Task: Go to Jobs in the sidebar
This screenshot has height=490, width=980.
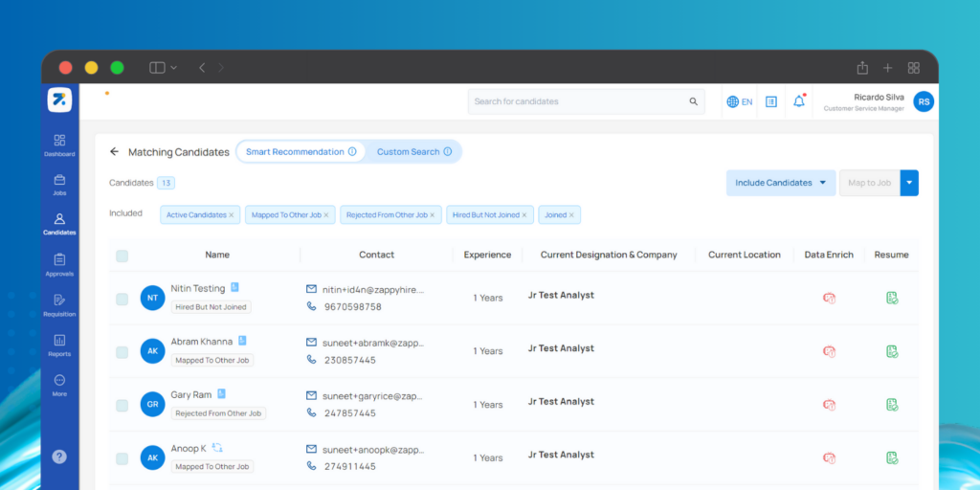Action: point(59,184)
